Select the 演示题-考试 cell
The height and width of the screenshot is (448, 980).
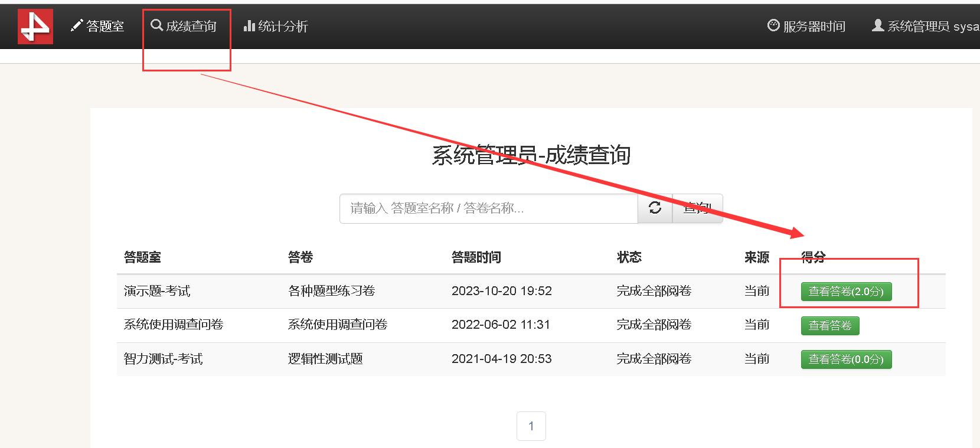(157, 291)
